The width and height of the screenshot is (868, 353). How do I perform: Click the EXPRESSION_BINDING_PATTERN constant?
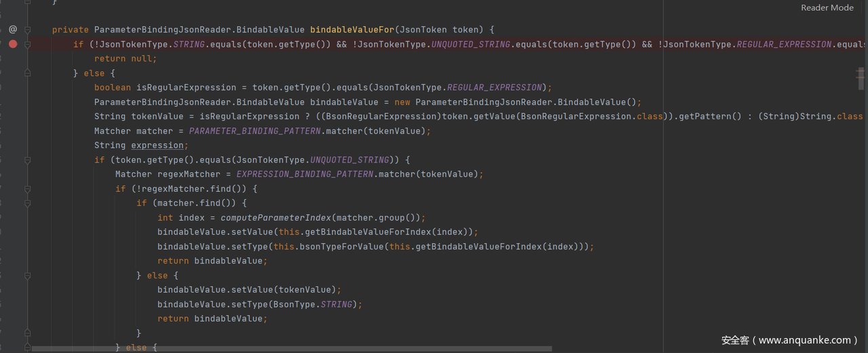point(304,174)
